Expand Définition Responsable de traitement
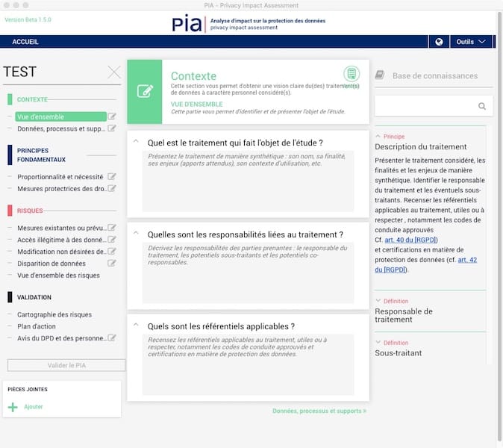Viewport: 503px width, 448px height. tap(378, 301)
